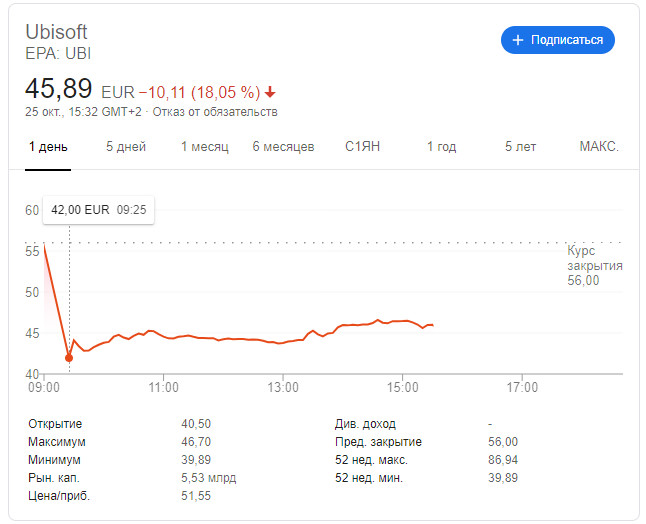Click the Подписаться follow button

point(557,40)
